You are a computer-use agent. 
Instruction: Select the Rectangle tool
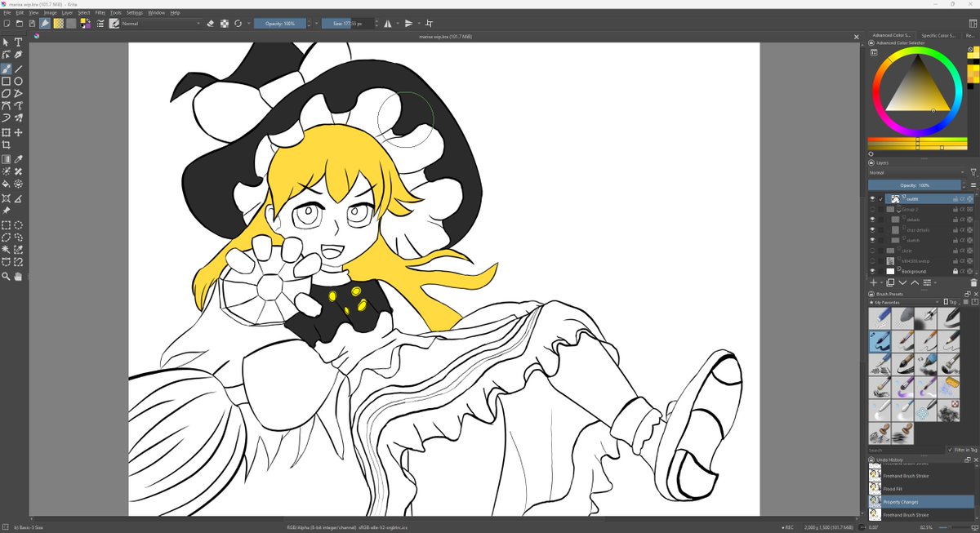point(6,82)
